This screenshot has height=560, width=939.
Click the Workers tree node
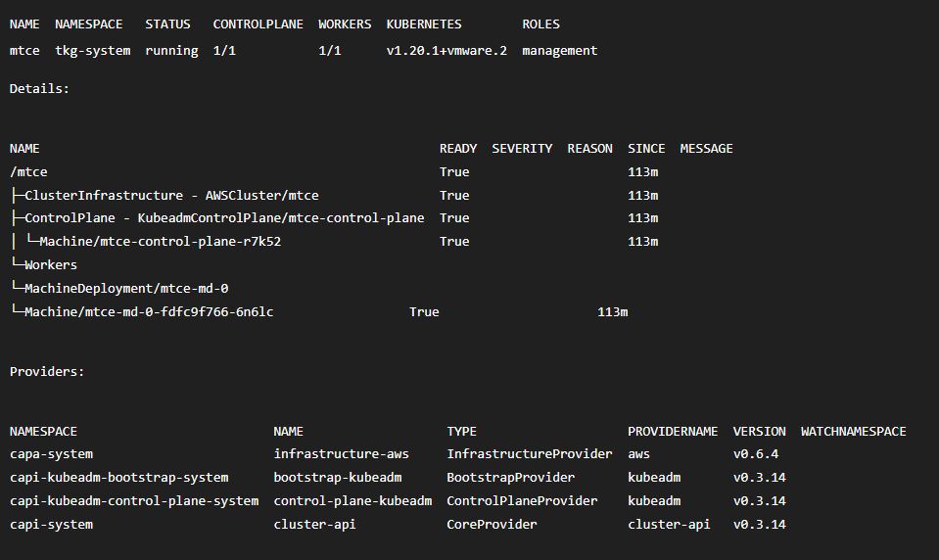click(50, 265)
